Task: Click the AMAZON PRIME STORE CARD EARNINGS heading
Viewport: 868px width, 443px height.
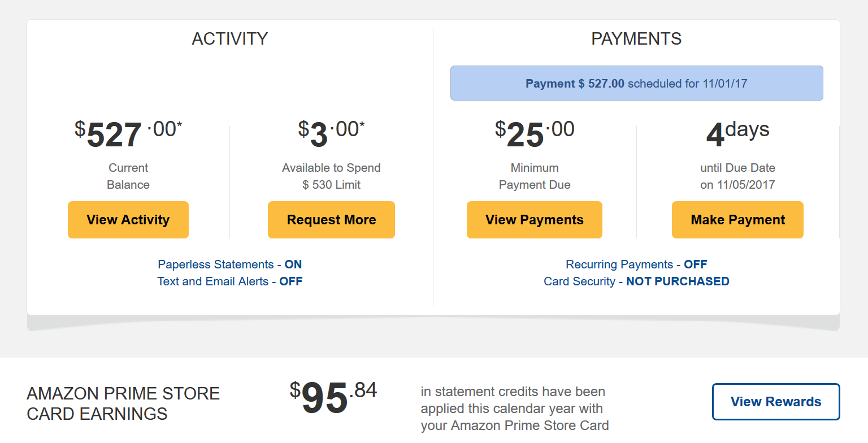Action: point(124,402)
